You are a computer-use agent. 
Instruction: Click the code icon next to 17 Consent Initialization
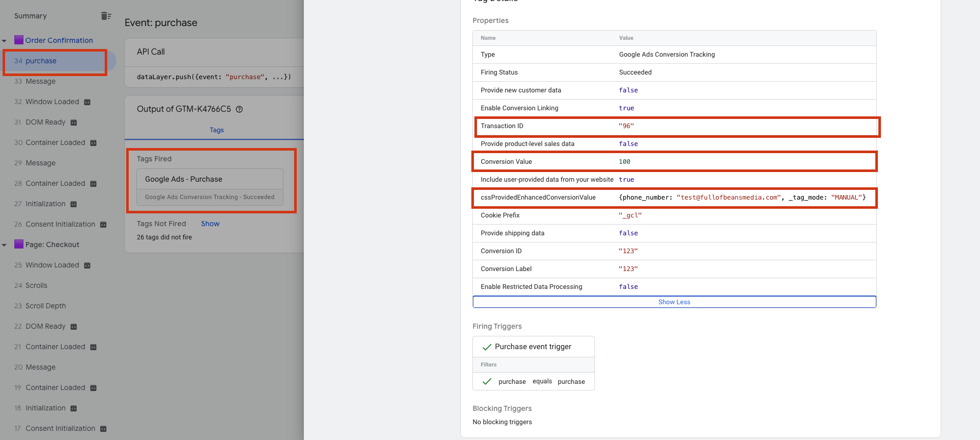(104, 429)
